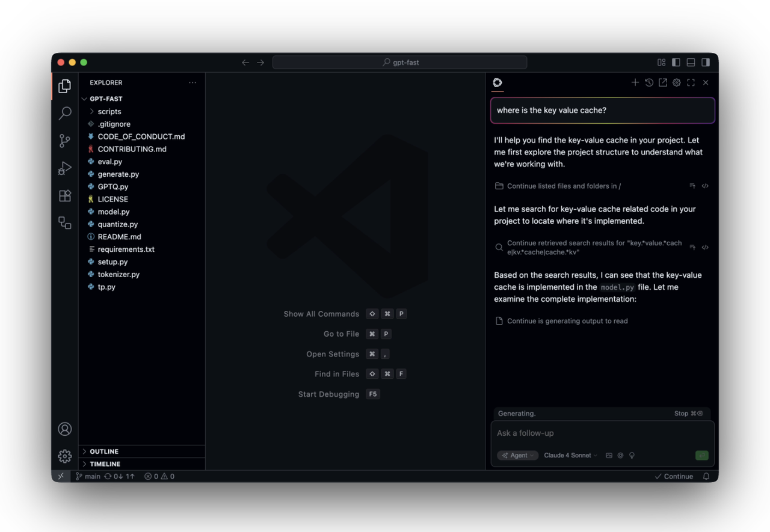Open Continue chat in a new window
This screenshot has height=532, width=770.
(x=663, y=82)
